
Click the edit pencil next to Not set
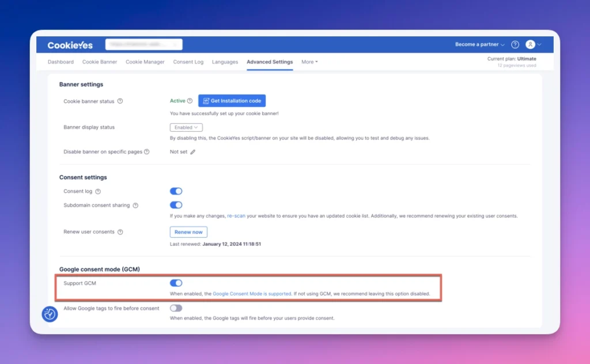click(x=193, y=152)
